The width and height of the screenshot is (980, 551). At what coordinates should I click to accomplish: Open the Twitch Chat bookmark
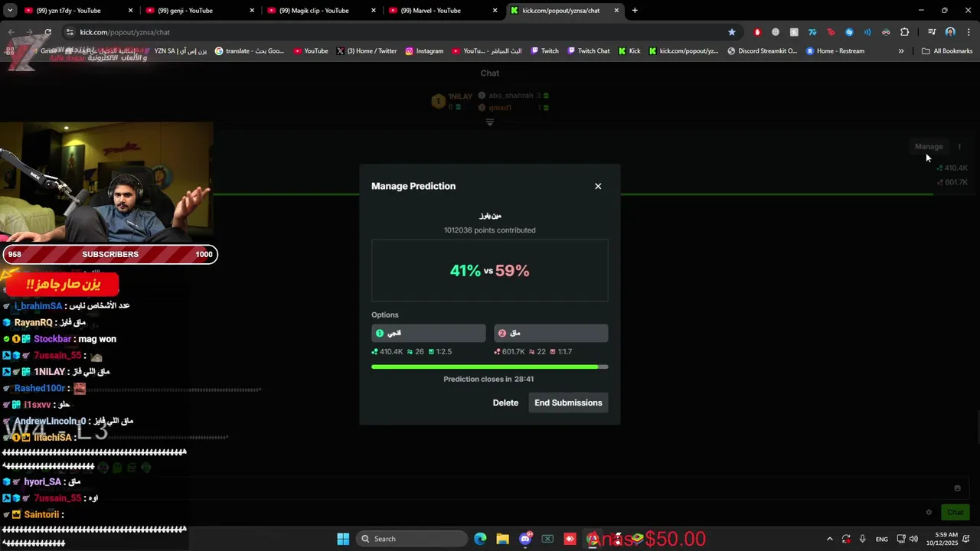(x=588, y=51)
